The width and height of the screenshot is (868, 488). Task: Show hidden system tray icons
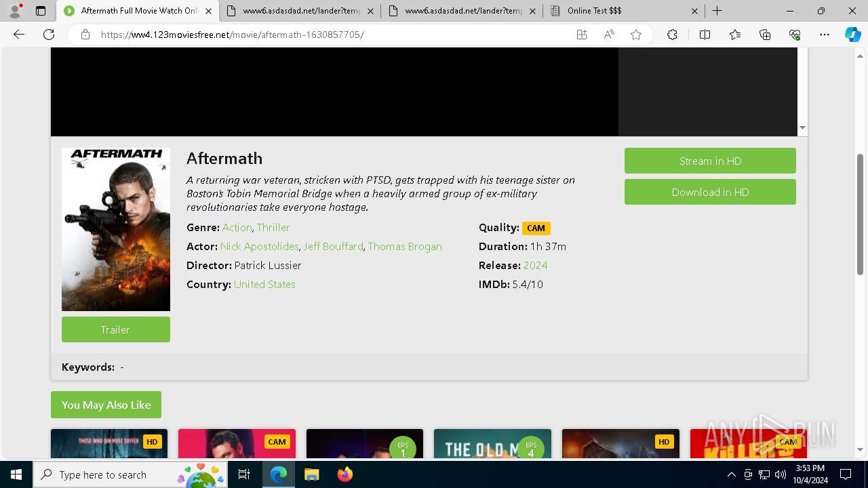click(731, 474)
